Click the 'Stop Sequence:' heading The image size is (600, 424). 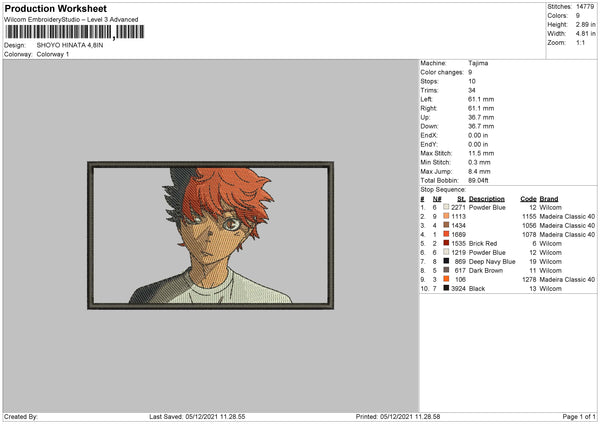click(443, 189)
